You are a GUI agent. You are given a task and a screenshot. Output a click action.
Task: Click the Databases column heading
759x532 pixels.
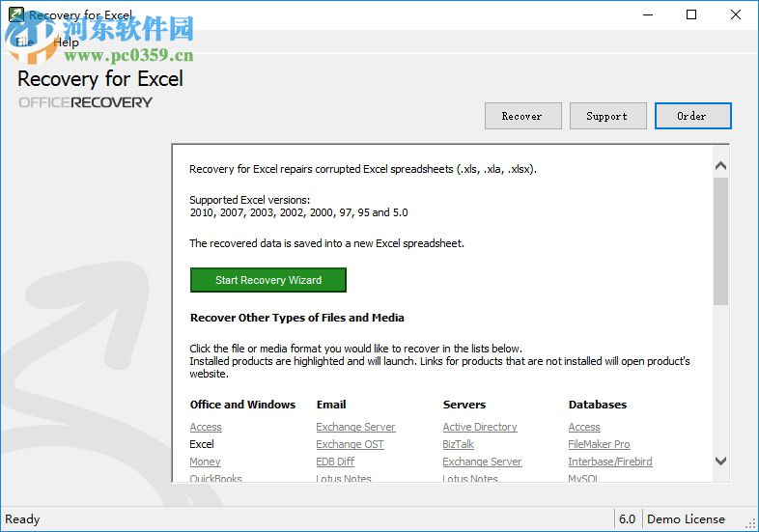pos(598,405)
